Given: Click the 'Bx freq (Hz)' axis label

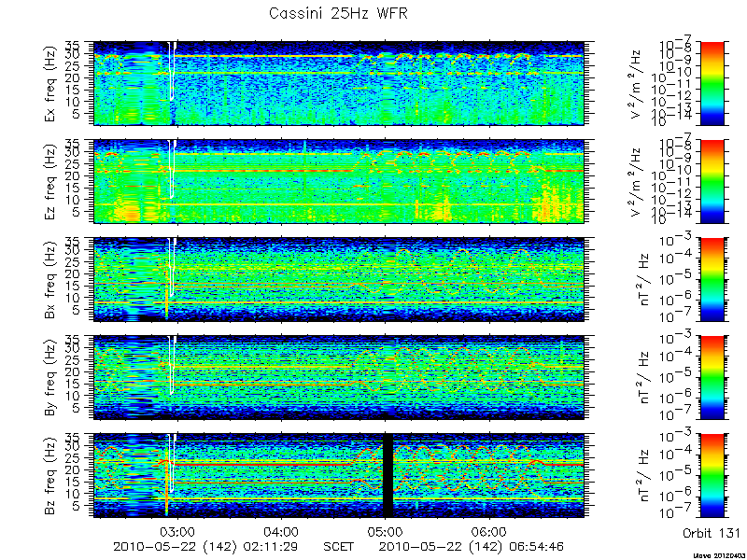Looking at the screenshot, I should [x=50, y=279].
